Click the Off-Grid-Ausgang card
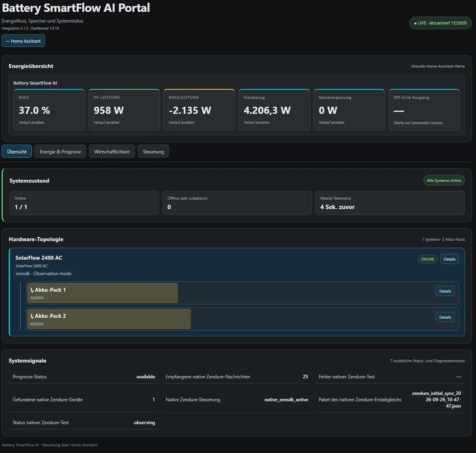Image resolution: width=476 pixels, height=453 pixels. 424,110
